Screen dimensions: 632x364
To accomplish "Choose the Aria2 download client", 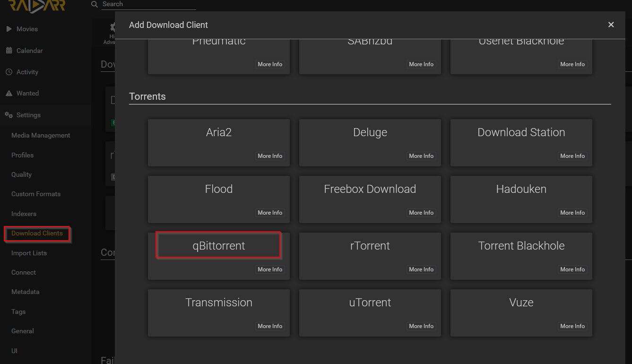I will click(x=219, y=142).
